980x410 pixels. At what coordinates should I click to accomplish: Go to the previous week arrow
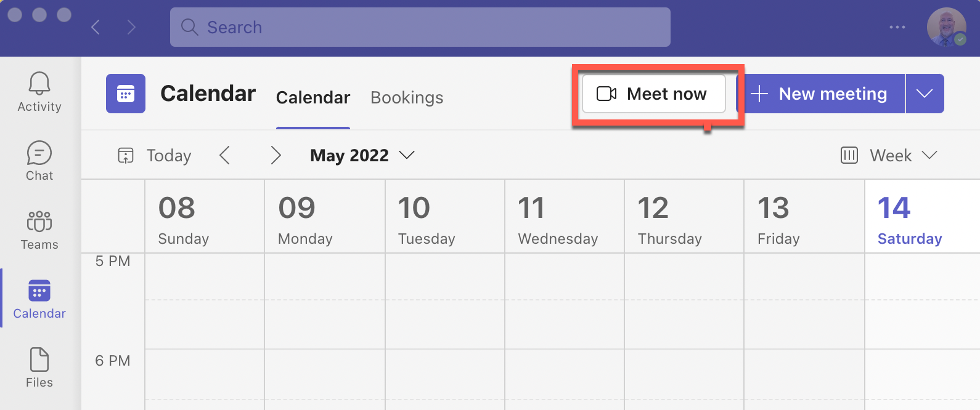coord(226,155)
